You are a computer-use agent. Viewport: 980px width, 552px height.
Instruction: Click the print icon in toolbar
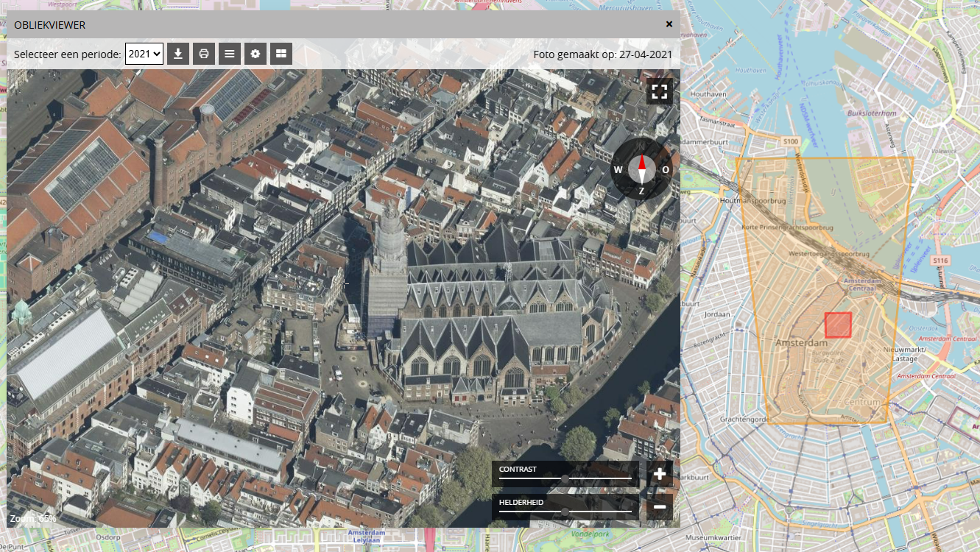point(204,54)
